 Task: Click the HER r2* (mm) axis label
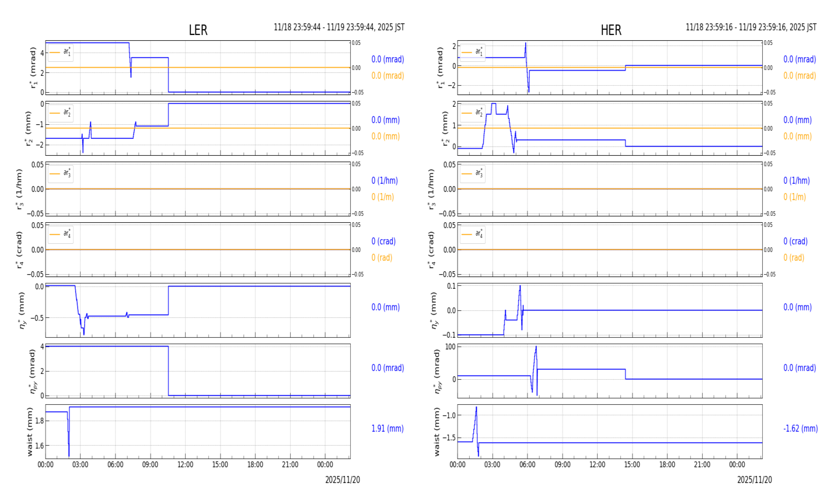pyautogui.click(x=445, y=128)
